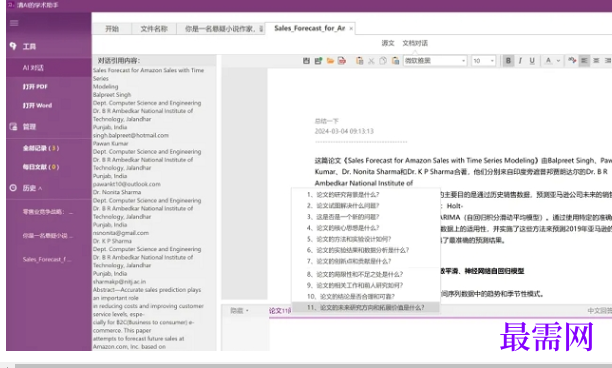Click singh.balpreet@hotmail.com in the quoted text
612x368 pixels.
(131, 135)
